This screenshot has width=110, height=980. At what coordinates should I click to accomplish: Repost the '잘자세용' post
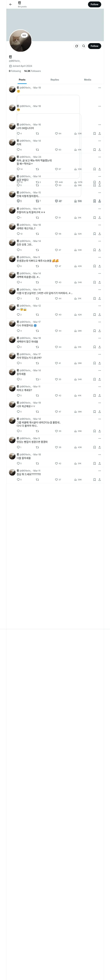click(x=37, y=379)
